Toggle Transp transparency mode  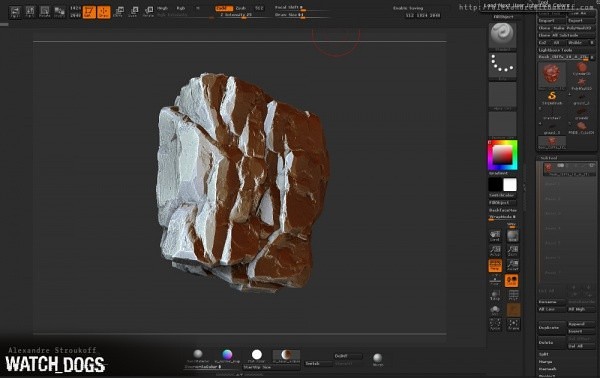[495, 295]
